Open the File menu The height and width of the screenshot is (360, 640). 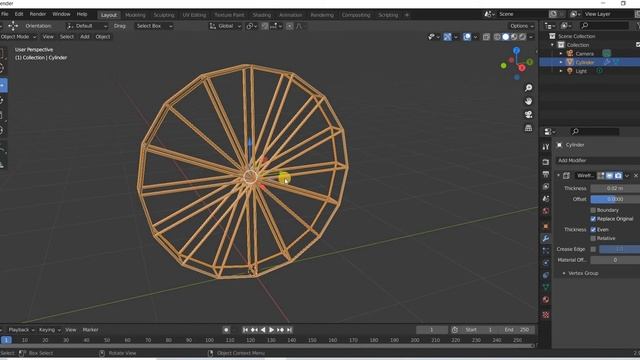tap(5, 14)
